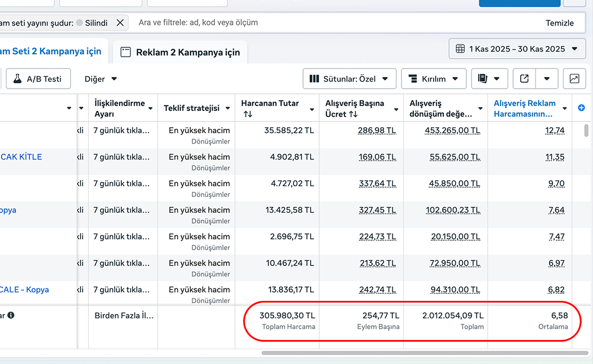Viewport: 593px width, 364px height.
Task: Expand the Kırılım breakdown dropdown
Action: 433,79
